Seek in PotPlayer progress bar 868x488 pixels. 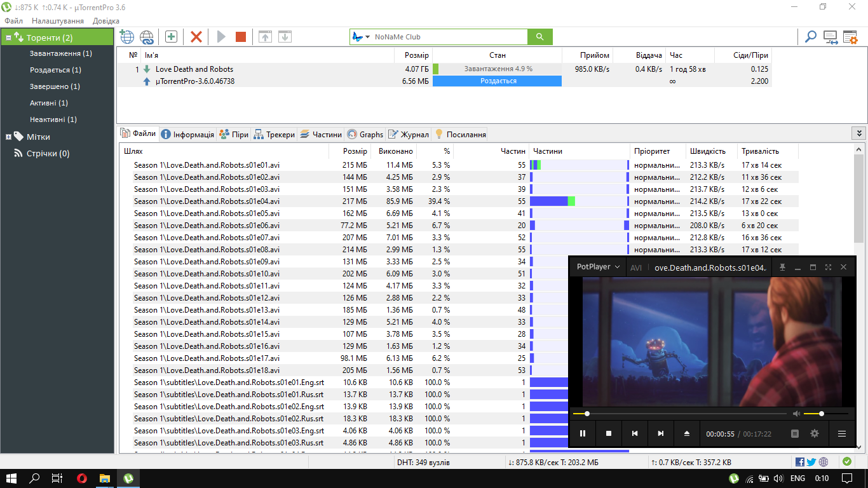pos(680,414)
